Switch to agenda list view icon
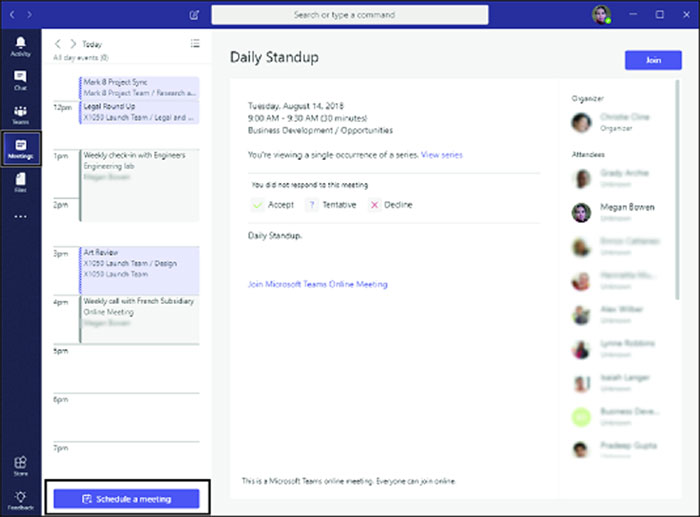 click(195, 43)
